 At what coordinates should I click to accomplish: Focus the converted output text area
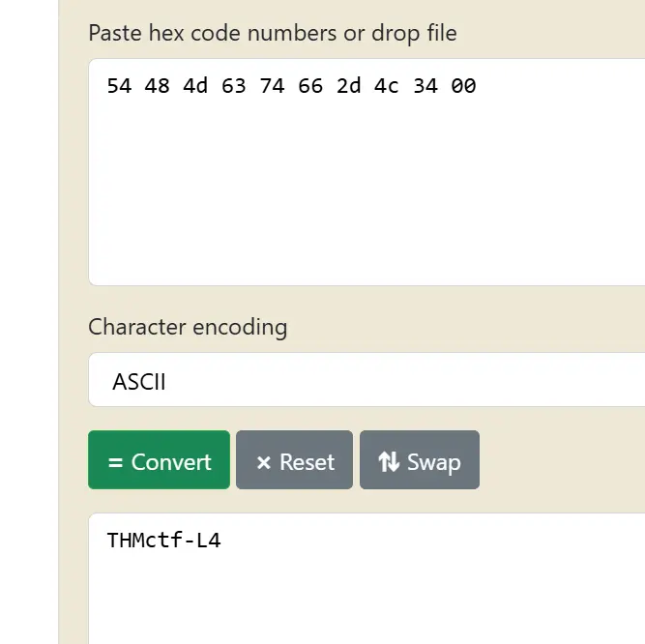tap(367, 590)
